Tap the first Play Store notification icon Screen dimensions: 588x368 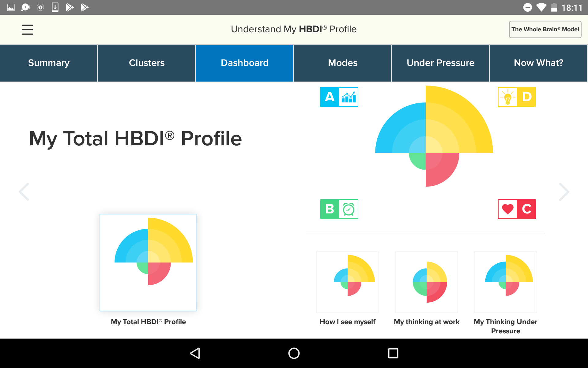tap(70, 7)
